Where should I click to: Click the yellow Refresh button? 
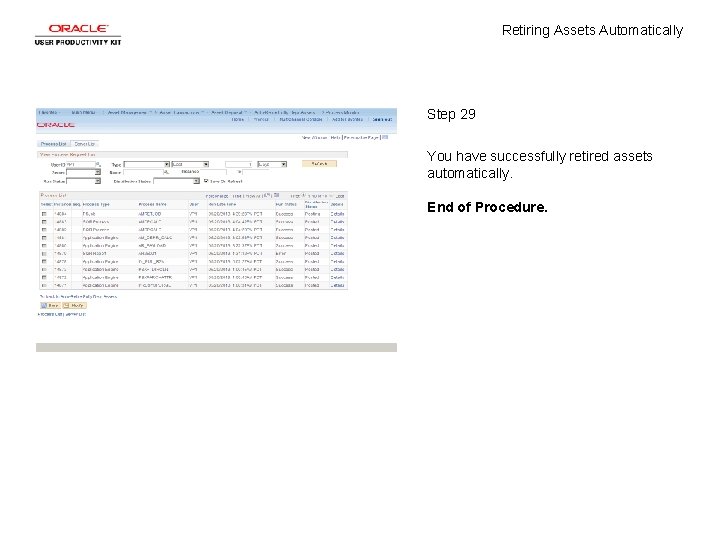coord(319,163)
